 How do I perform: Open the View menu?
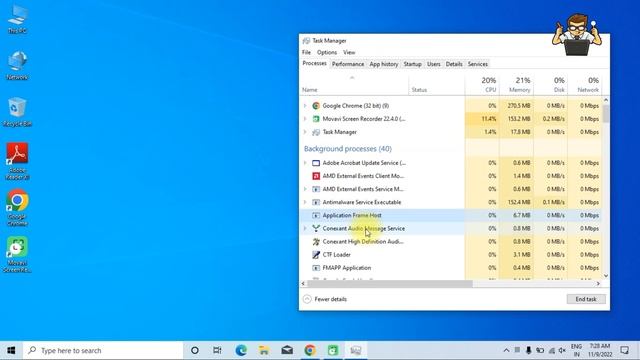point(349,52)
